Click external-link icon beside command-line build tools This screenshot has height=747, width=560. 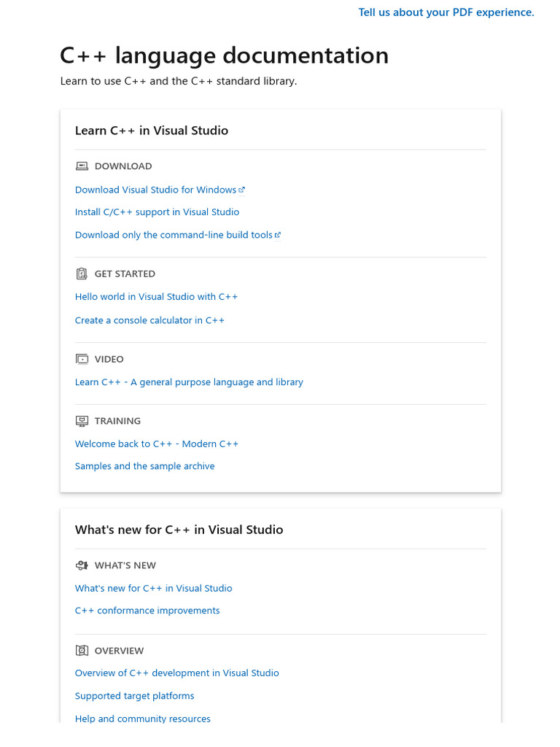click(278, 236)
